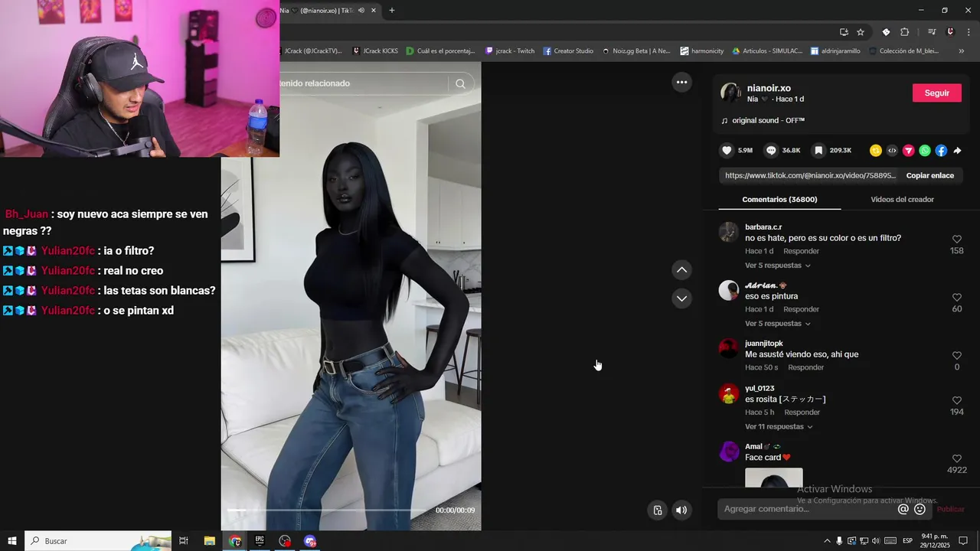Screen dimensions: 980x551
Task: Send to friends with pink arrow icon
Action: pyautogui.click(x=909, y=151)
